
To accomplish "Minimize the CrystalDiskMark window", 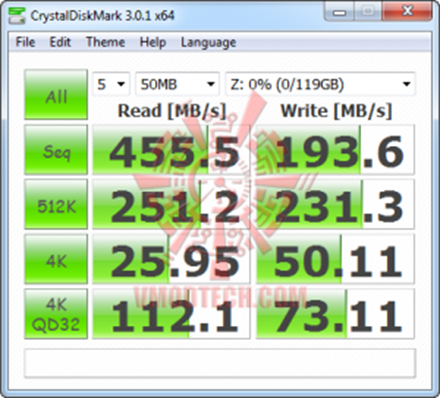I will pos(339,12).
